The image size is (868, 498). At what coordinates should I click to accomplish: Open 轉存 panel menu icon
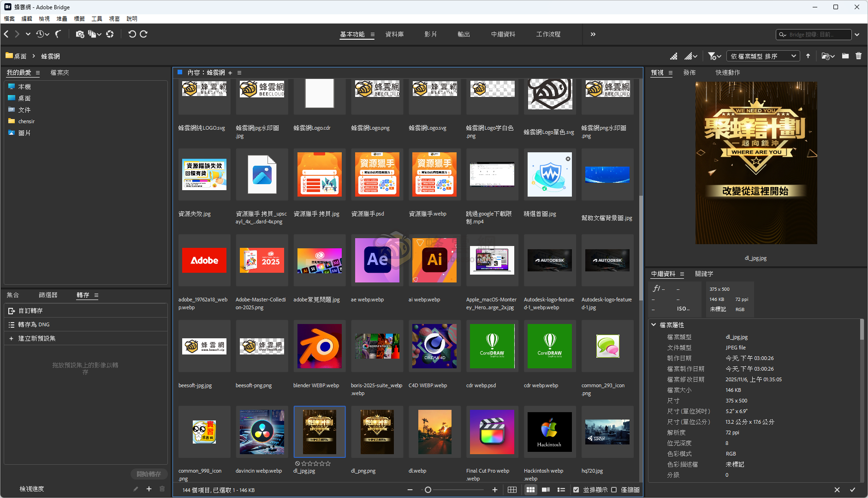[x=96, y=295]
